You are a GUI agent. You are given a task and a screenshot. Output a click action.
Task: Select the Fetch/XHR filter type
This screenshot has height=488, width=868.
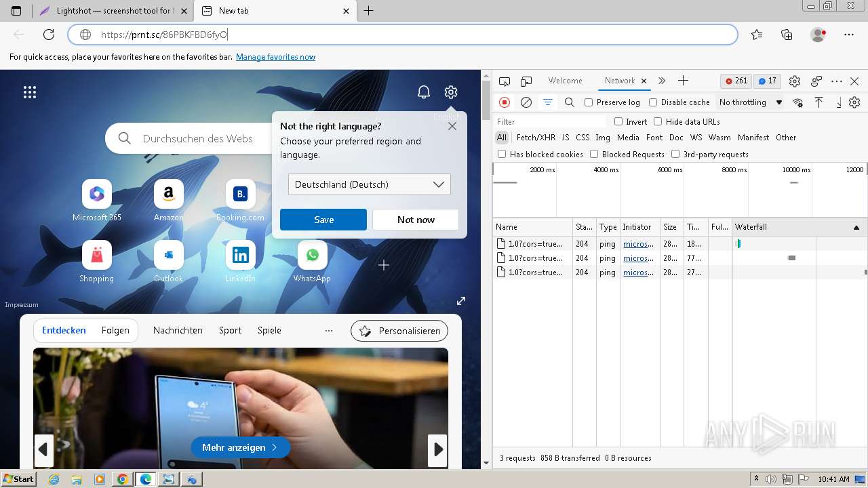536,138
